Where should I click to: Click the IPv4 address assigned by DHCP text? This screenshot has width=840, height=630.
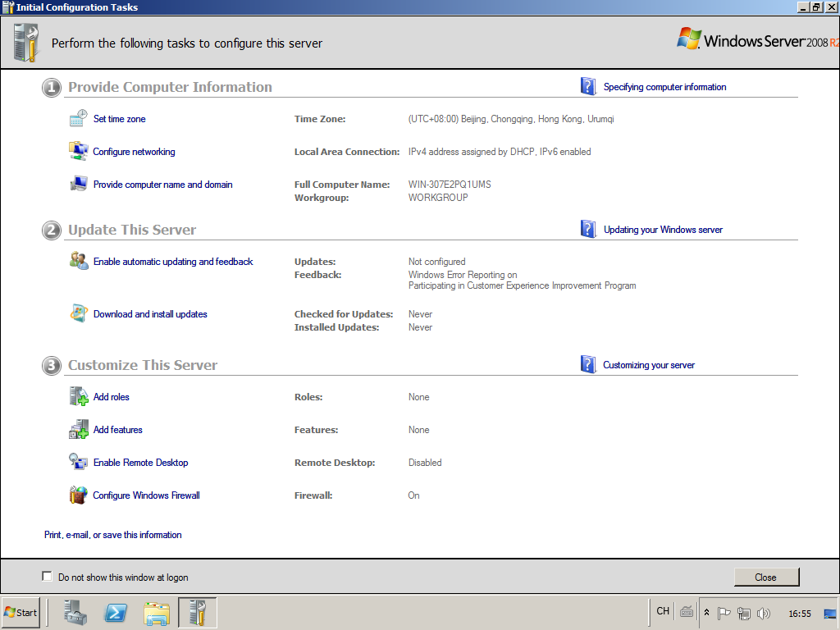500,152
